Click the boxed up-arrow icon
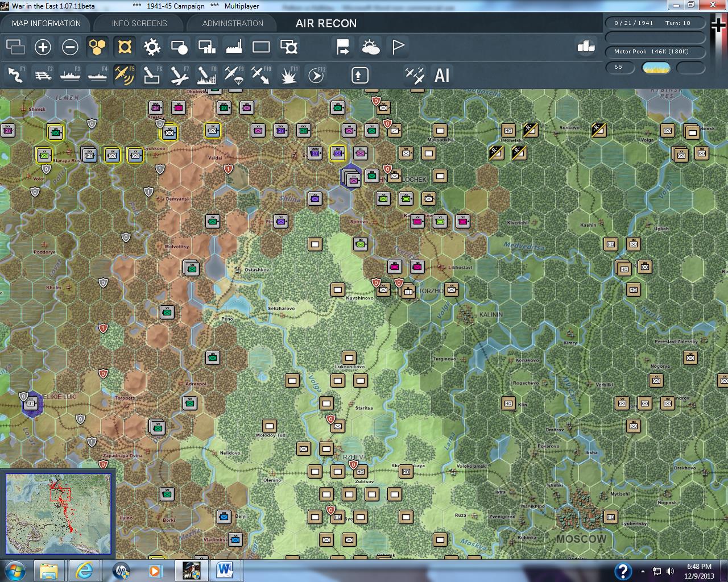The image size is (728, 582). point(360,75)
